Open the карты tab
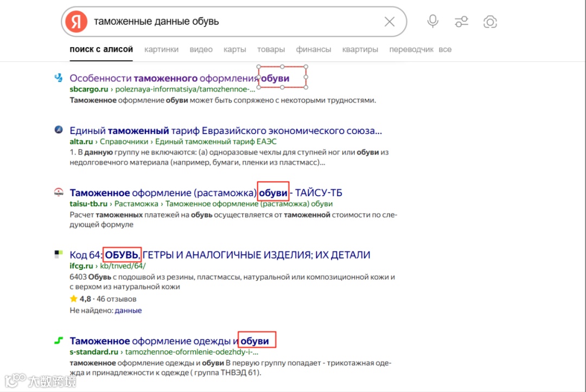 pos(235,49)
